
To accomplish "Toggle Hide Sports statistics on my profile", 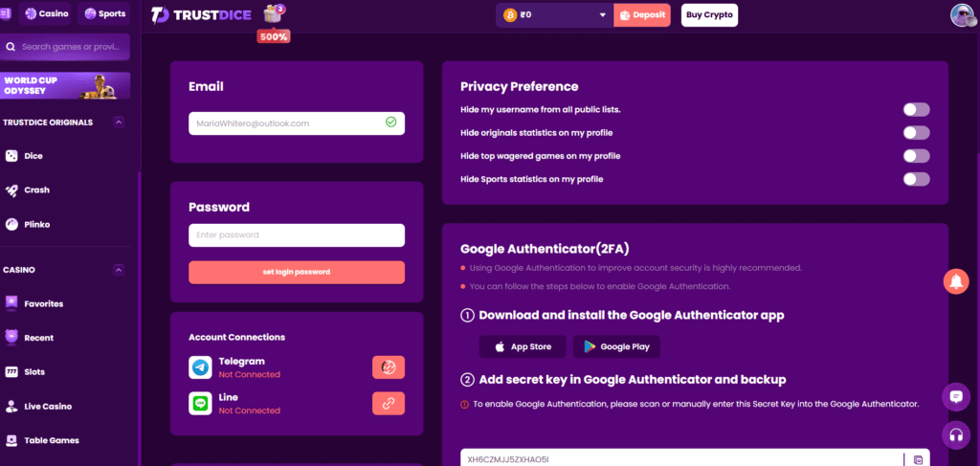I will pyautogui.click(x=916, y=179).
